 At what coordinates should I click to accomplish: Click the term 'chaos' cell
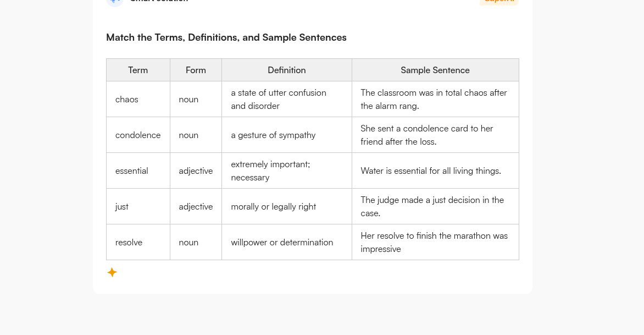[x=127, y=100]
